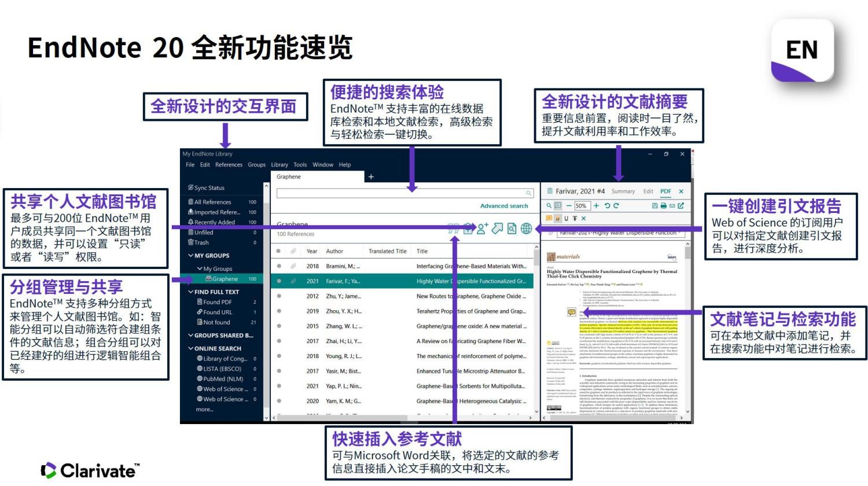The width and height of the screenshot is (868, 486).
Task: Click the magnifier icon inside search box
Action: [528, 193]
